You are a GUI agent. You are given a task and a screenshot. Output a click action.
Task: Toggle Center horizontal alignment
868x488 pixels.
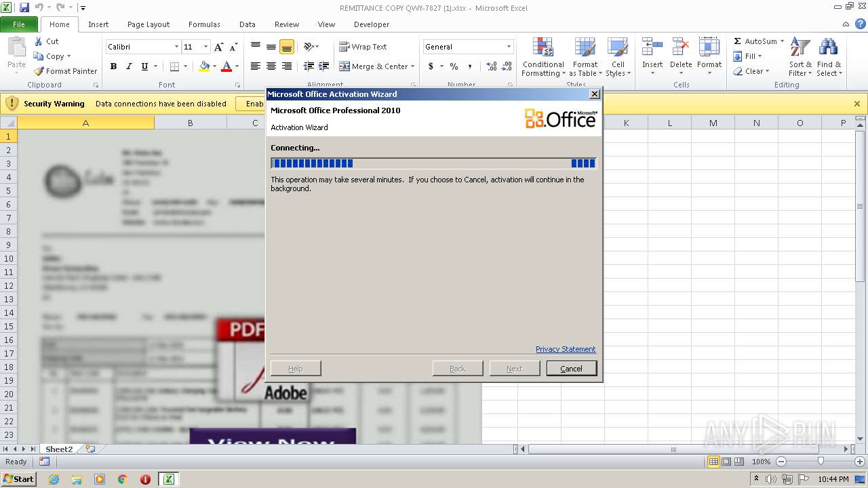click(271, 66)
